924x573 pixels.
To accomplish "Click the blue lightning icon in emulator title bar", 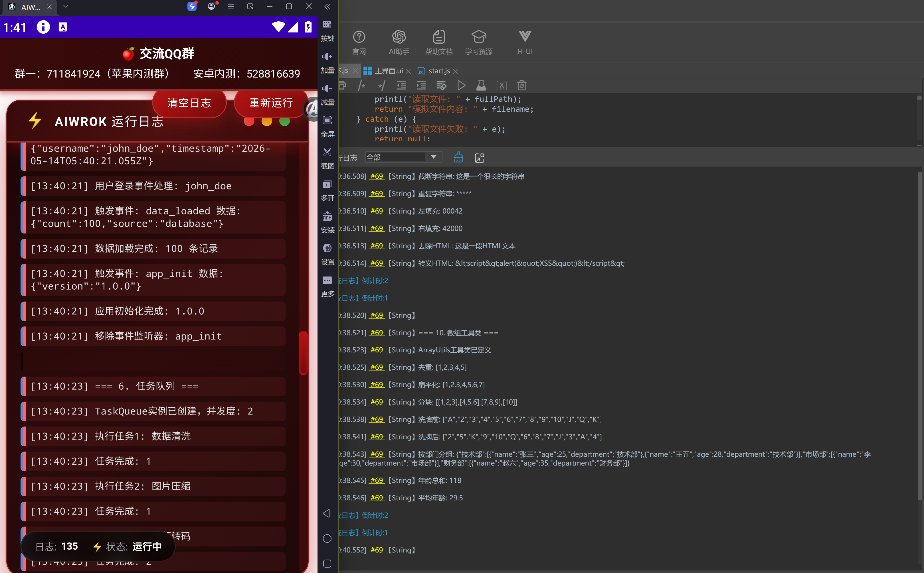I will [x=192, y=7].
